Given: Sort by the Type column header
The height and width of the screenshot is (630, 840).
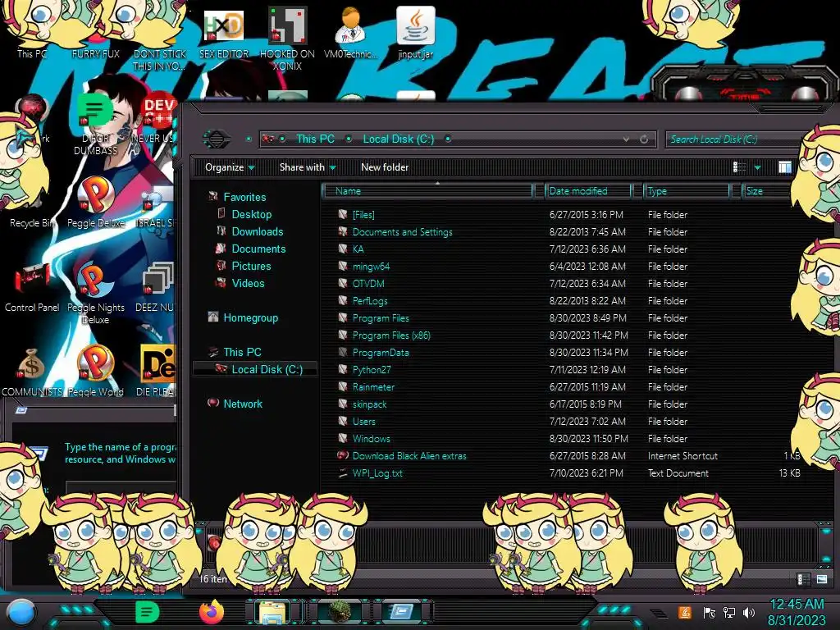Looking at the screenshot, I should (x=687, y=191).
